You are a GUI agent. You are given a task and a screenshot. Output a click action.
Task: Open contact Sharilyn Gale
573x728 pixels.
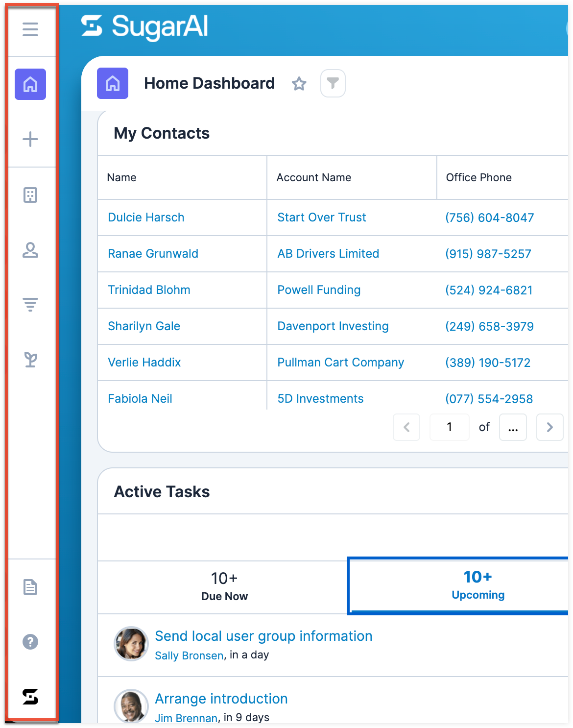[144, 326]
